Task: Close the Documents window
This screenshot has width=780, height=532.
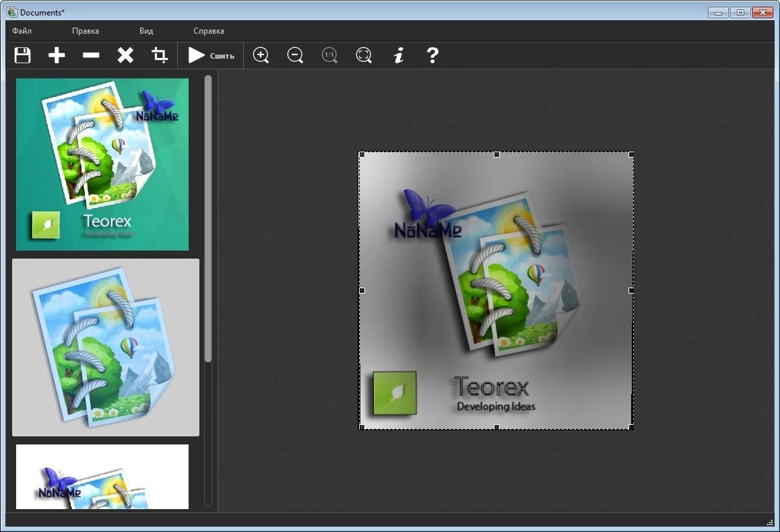Action: pyautogui.click(x=762, y=12)
